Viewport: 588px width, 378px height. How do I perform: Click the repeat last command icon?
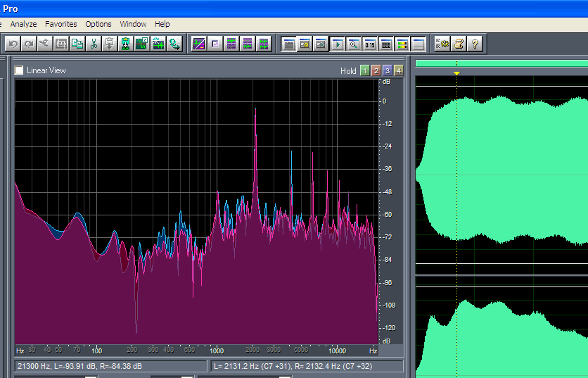pyautogui.click(x=44, y=44)
